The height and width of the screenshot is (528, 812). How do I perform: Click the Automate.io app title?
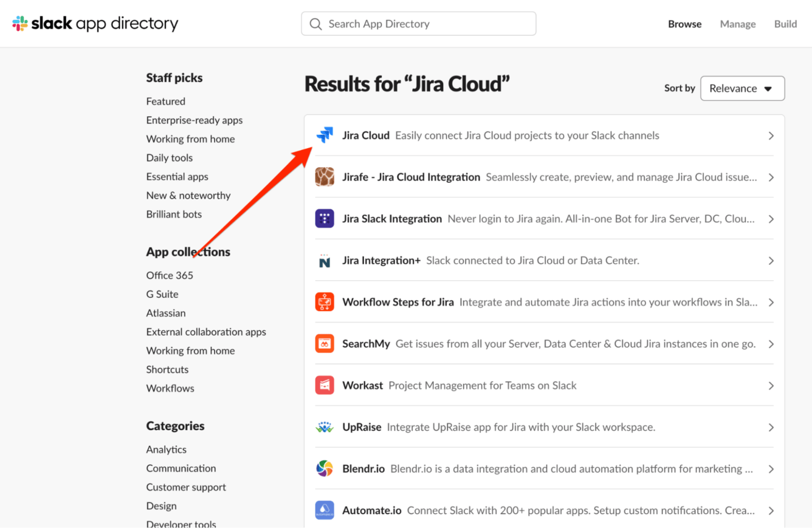pyautogui.click(x=372, y=510)
